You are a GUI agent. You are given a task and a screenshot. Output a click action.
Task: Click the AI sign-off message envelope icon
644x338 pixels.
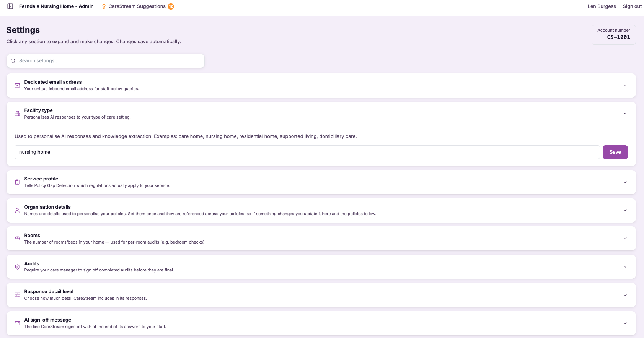[17, 323]
